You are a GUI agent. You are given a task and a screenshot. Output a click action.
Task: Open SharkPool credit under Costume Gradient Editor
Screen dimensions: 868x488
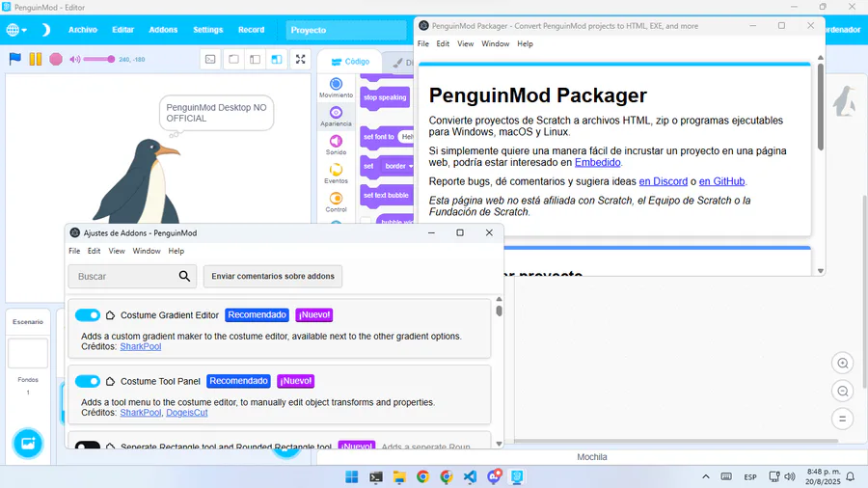[x=141, y=346]
